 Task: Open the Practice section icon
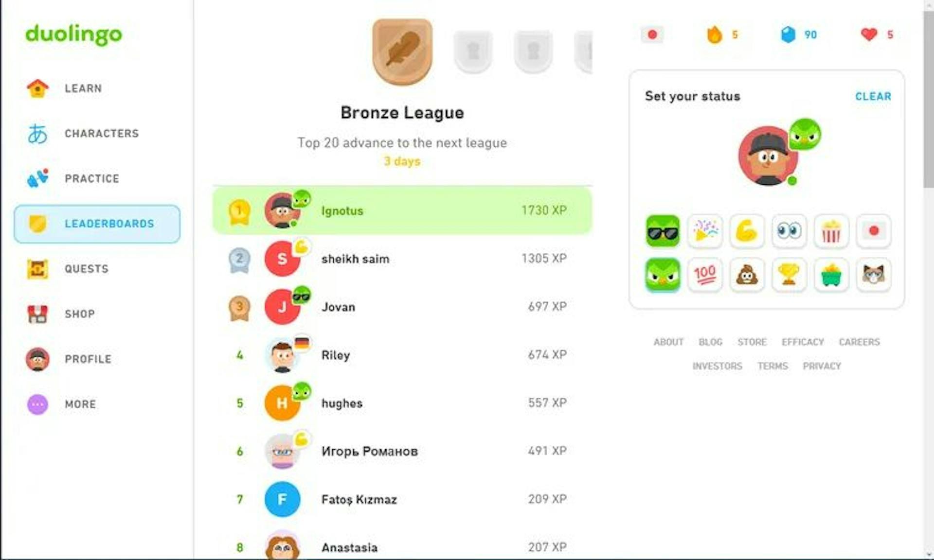click(36, 178)
